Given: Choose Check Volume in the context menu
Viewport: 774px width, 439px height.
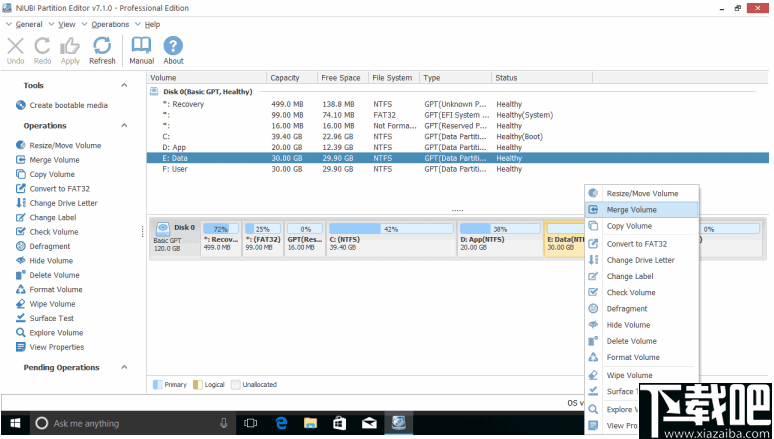Looking at the screenshot, I should [642, 292].
